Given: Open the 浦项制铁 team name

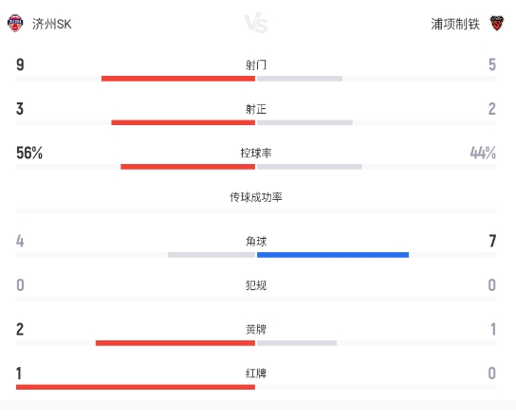Looking at the screenshot, I should pyautogui.click(x=455, y=24).
